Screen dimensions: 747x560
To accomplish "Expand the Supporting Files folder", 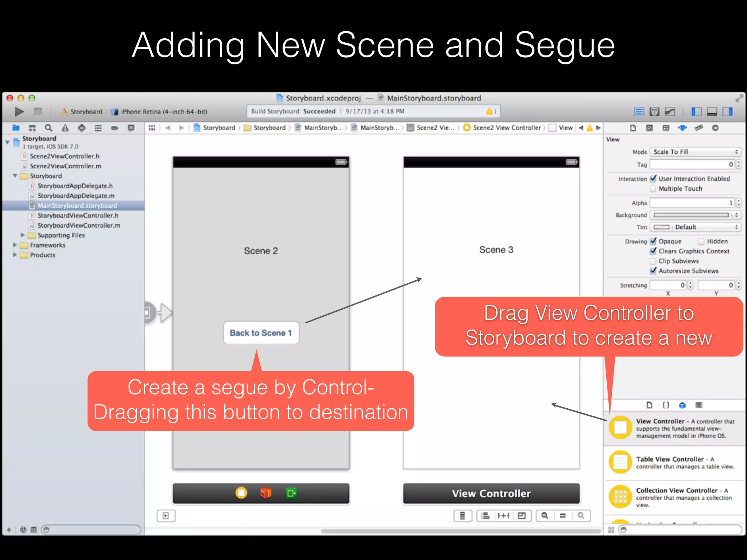I will 23,235.
